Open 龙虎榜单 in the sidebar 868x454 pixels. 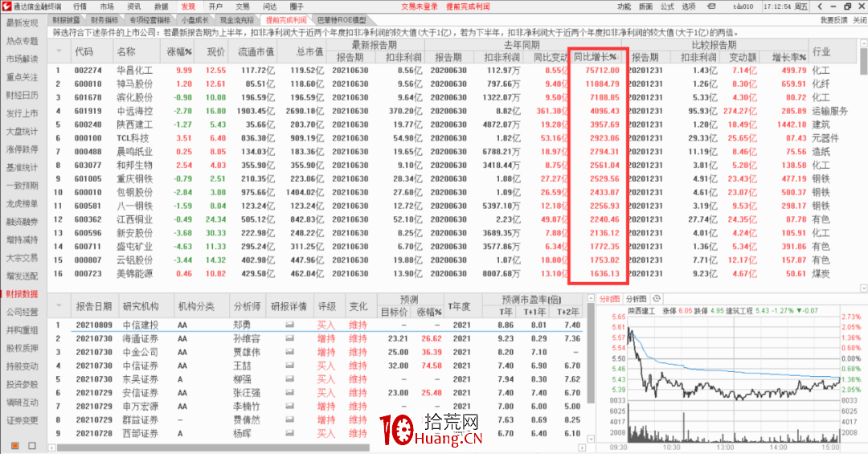23,204
